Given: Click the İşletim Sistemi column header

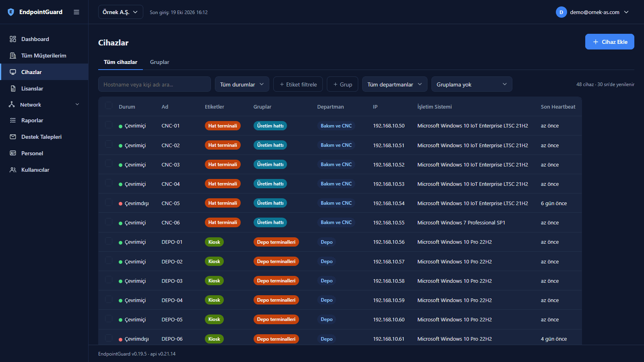Looking at the screenshot, I should click(x=434, y=107).
